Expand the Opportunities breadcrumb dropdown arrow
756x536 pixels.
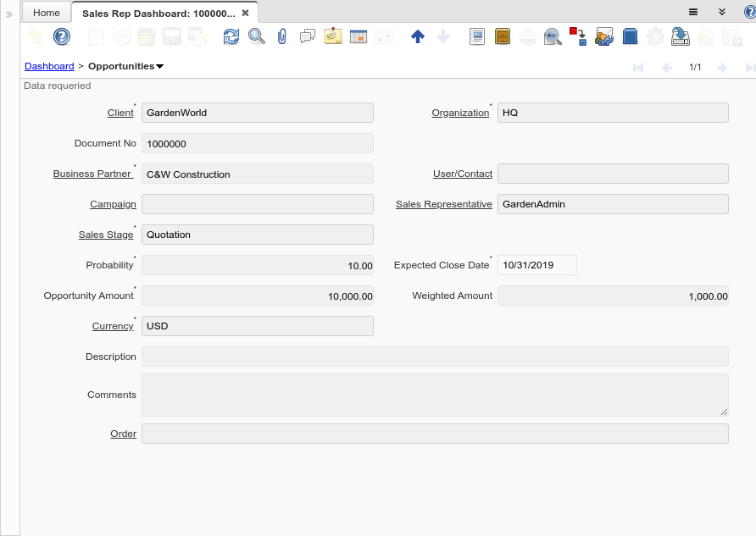tap(160, 66)
